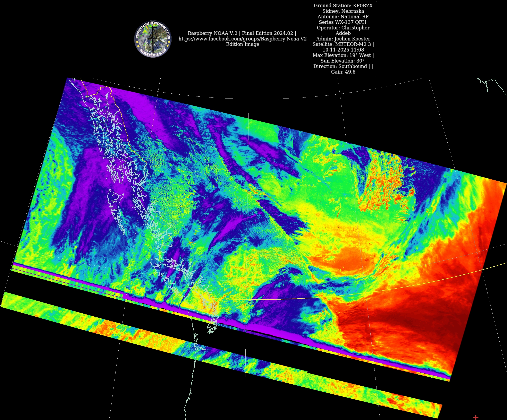Click the "Sun Elevation: 30°" line

point(342,61)
